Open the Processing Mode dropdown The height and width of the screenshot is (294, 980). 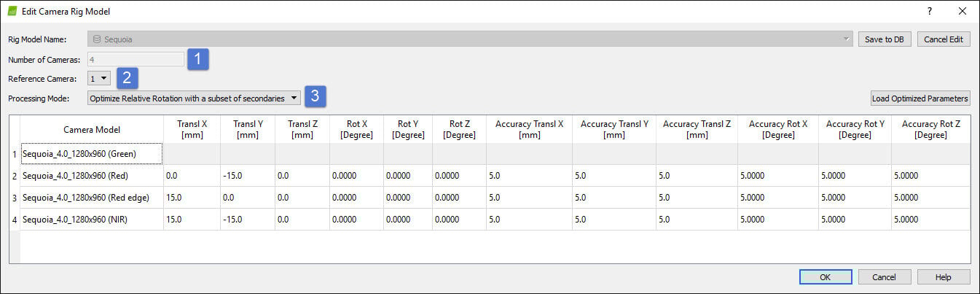coord(193,98)
